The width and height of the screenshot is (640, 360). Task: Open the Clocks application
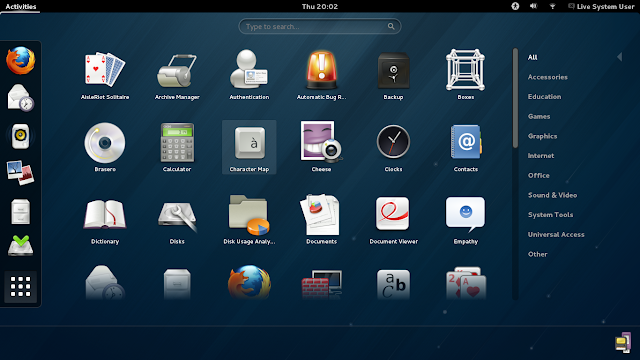click(393, 147)
